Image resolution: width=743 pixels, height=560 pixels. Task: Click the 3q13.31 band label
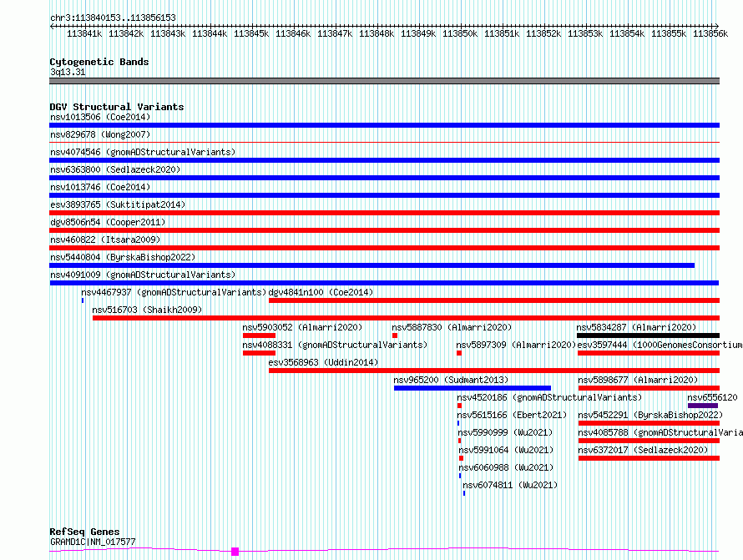click(68, 72)
